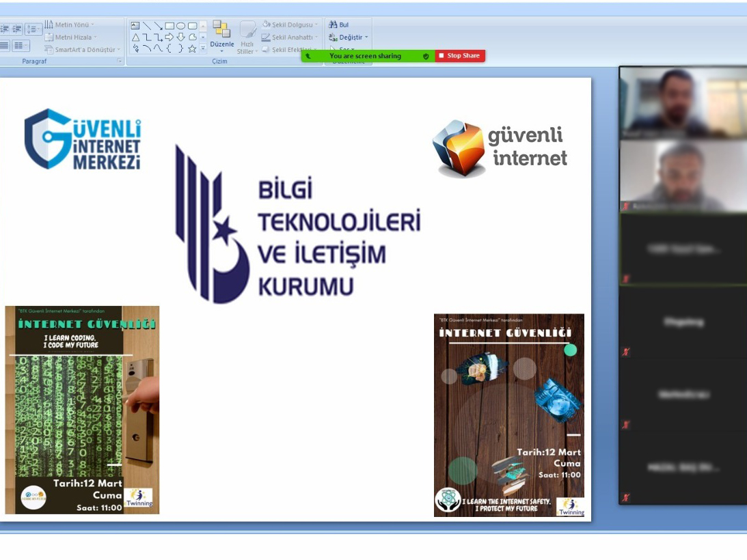The width and height of the screenshot is (747, 560).
Task: Open the Şekil Dolgusu dropdown
Action: [290, 25]
